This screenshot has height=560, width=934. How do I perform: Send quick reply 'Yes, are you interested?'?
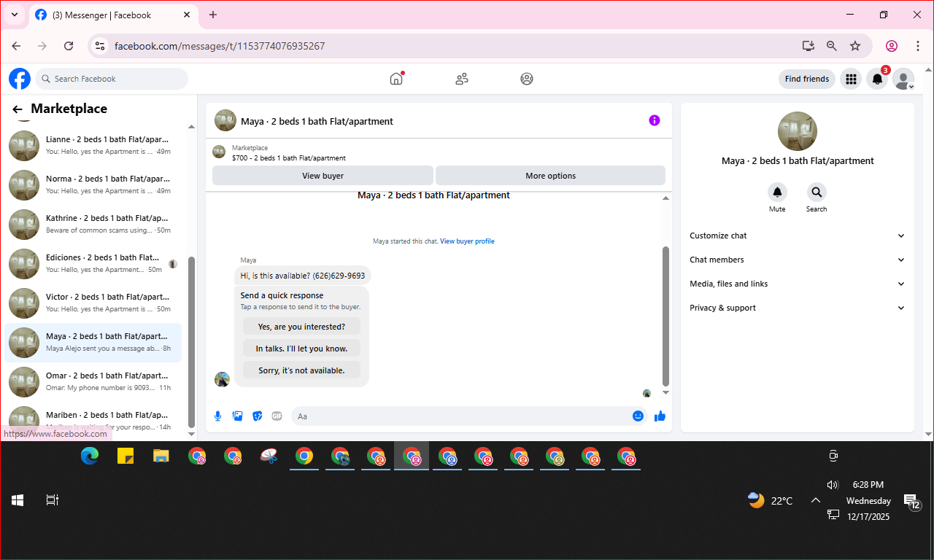point(301,327)
